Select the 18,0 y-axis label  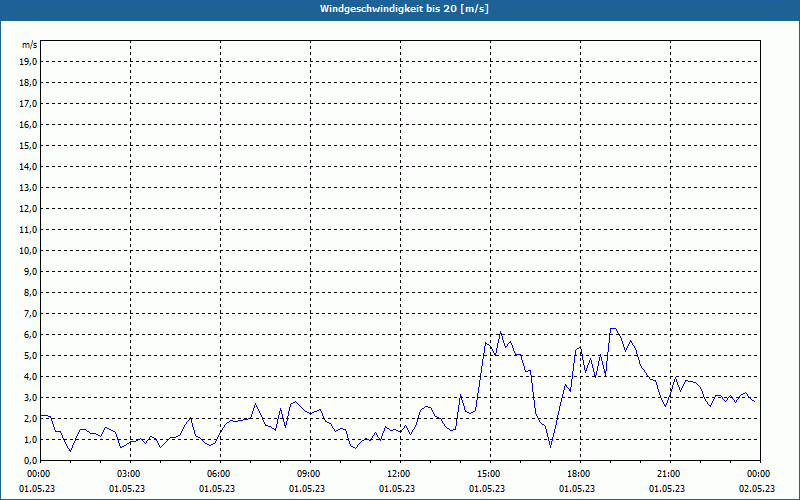28,83
